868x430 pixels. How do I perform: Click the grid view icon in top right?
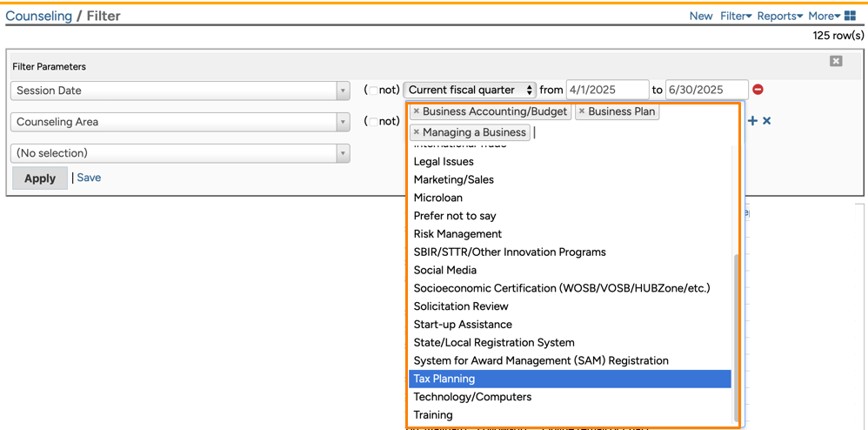850,16
